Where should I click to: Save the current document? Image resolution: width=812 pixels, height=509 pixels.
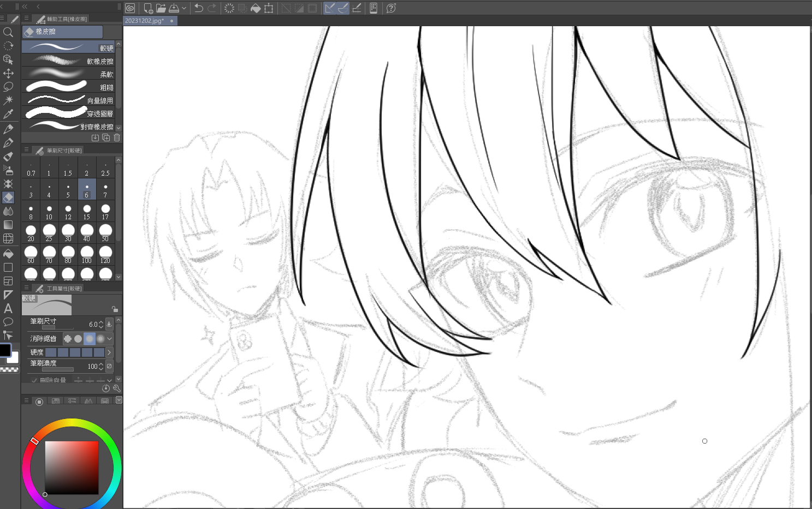click(x=174, y=8)
